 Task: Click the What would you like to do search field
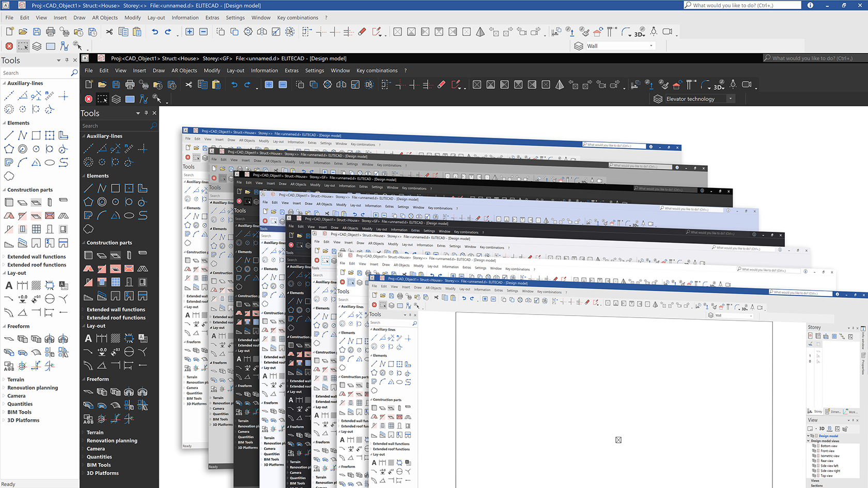[741, 5]
